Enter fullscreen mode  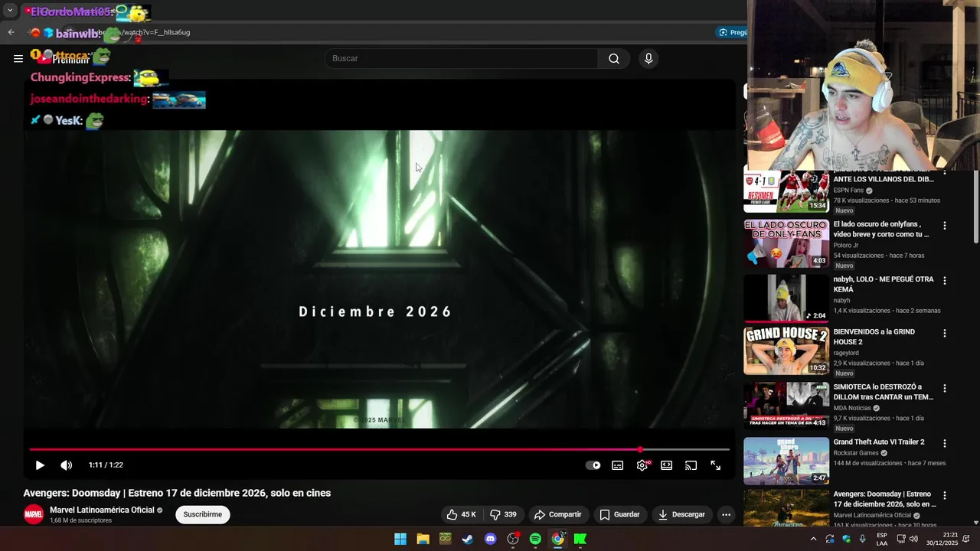click(x=716, y=465)
